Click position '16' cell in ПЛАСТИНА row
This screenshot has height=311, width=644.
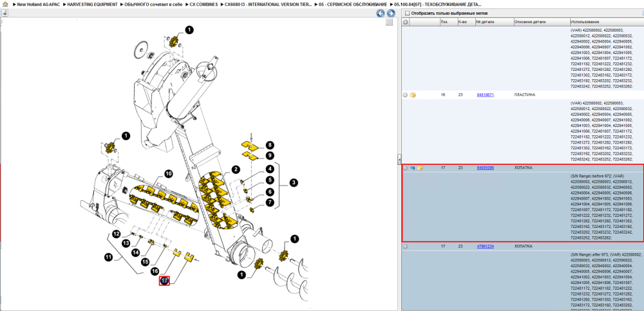coord(443,95)
